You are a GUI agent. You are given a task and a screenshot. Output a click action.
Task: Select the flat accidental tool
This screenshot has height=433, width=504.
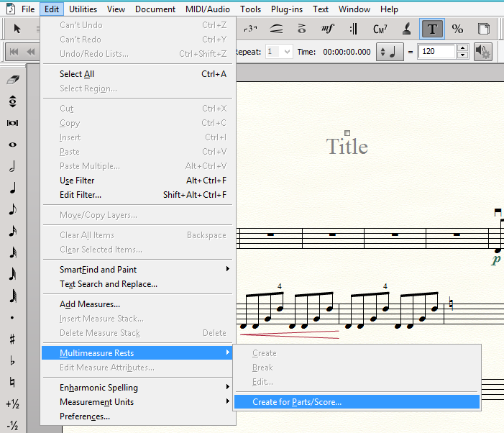tap(12, 360)
